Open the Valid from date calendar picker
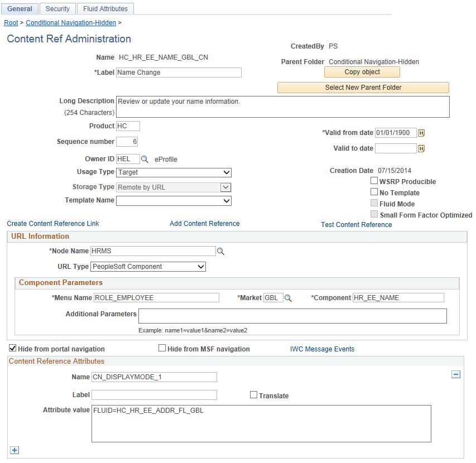This screenshot has width=476, height=463. click(421, 133)
